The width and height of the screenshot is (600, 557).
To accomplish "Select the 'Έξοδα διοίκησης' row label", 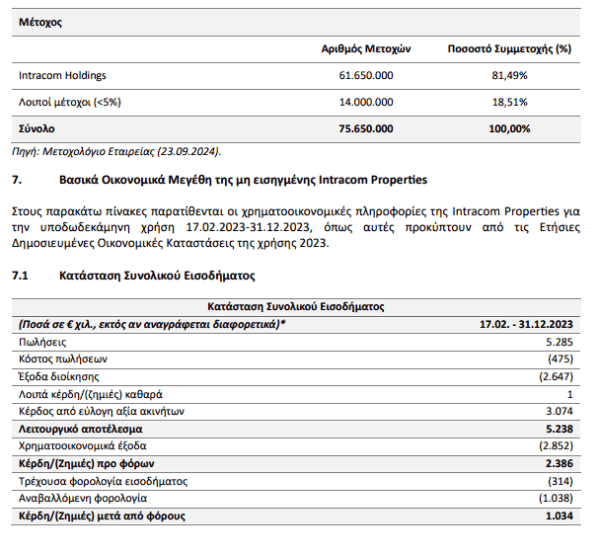I will pyautogui.click(x=59, y=376).
